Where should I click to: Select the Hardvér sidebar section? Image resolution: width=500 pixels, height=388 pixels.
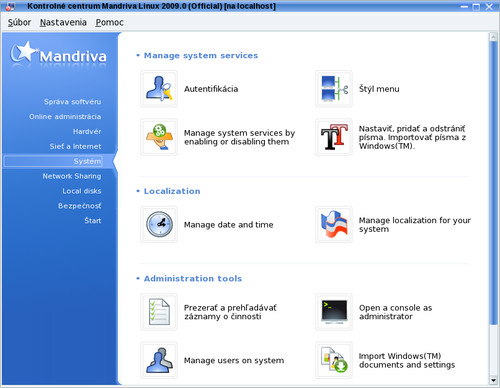coord(87,132)
